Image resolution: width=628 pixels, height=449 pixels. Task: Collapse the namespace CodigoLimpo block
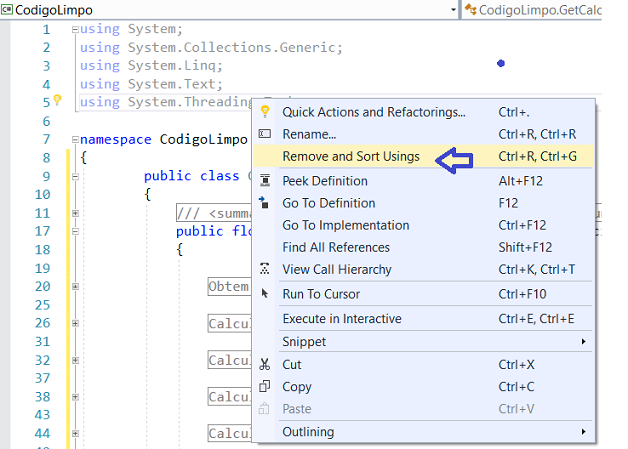(x=76, y=140)
